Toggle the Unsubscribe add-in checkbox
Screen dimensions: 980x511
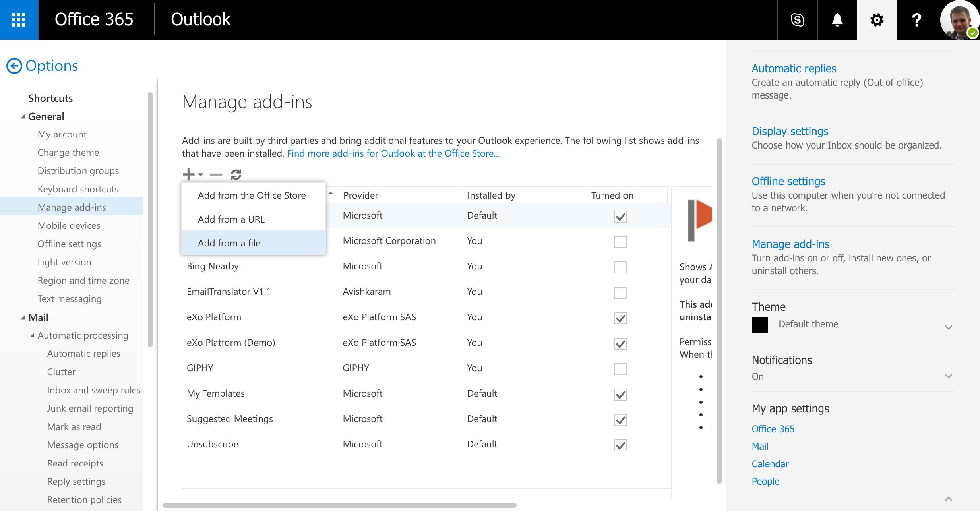(x=620, y=445)
